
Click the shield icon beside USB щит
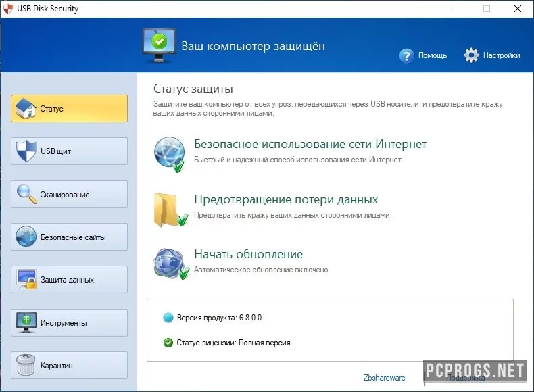pyautogui.click(x=26, y=151)
